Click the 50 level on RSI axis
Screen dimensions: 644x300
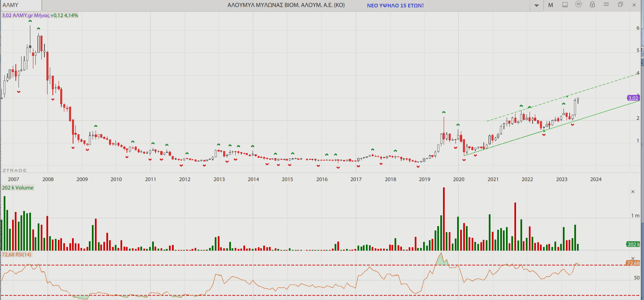click(x=637, y=278)
